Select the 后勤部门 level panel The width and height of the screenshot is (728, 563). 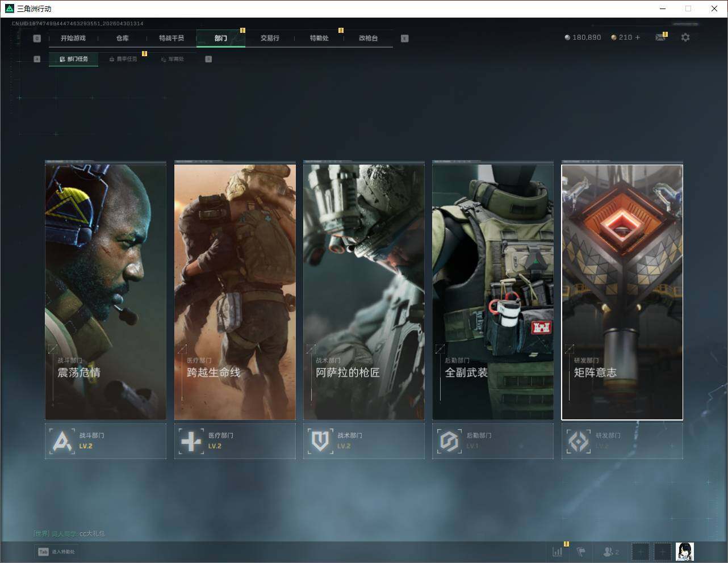click(x=493, y=441)
